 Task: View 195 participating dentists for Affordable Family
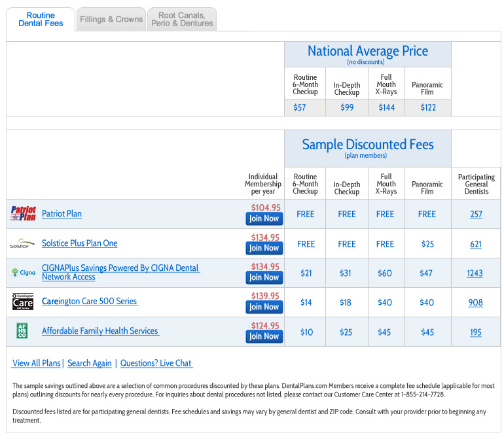476,332
